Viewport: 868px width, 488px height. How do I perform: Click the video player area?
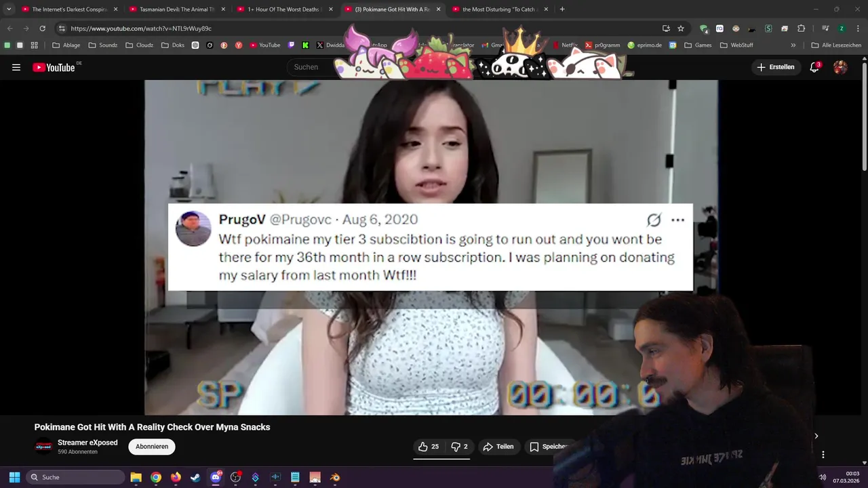(431, 247)
